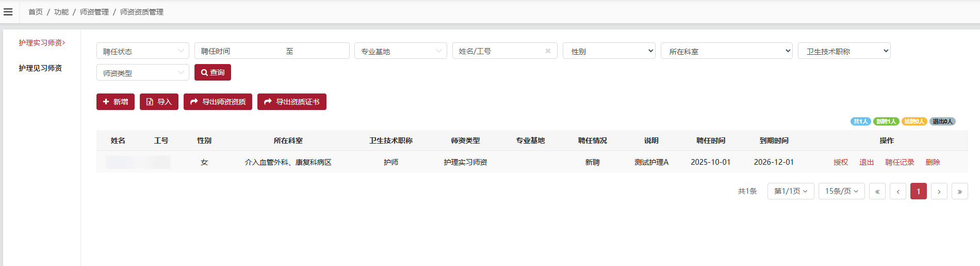Click 师资管理 in the breadcrumb
The width and height of the screenshot is (980, 266).
pyautogui.click(x=94, y=12)
